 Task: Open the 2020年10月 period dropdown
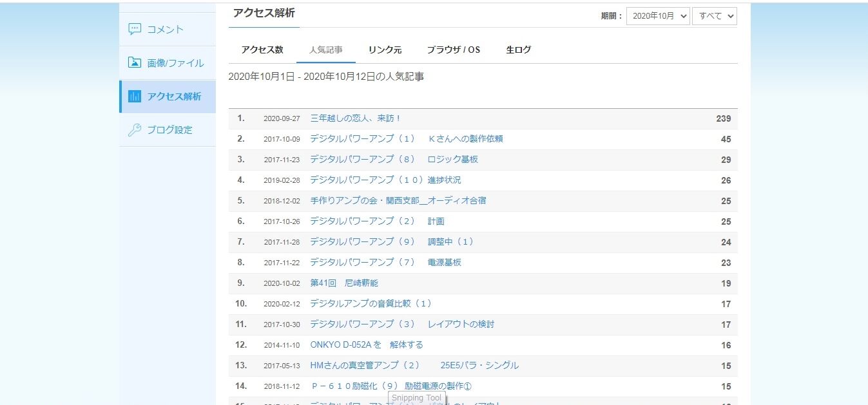658,16
